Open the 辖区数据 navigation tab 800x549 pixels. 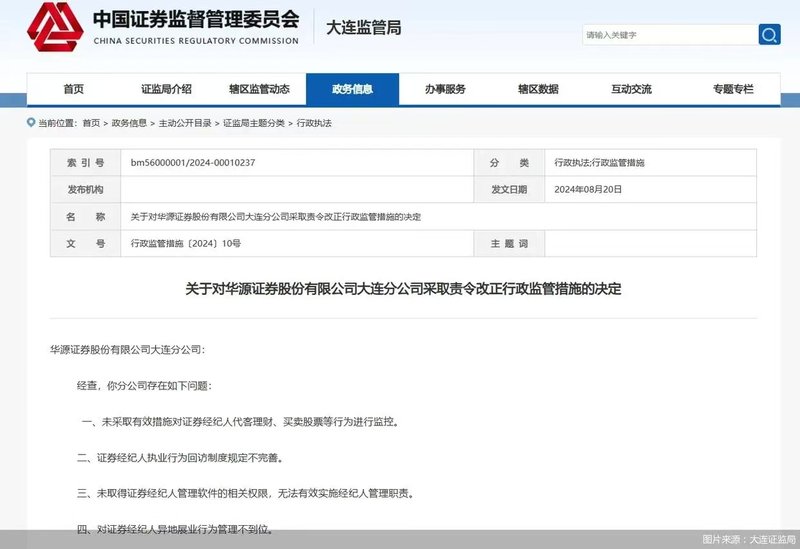[x=538, y=89]
